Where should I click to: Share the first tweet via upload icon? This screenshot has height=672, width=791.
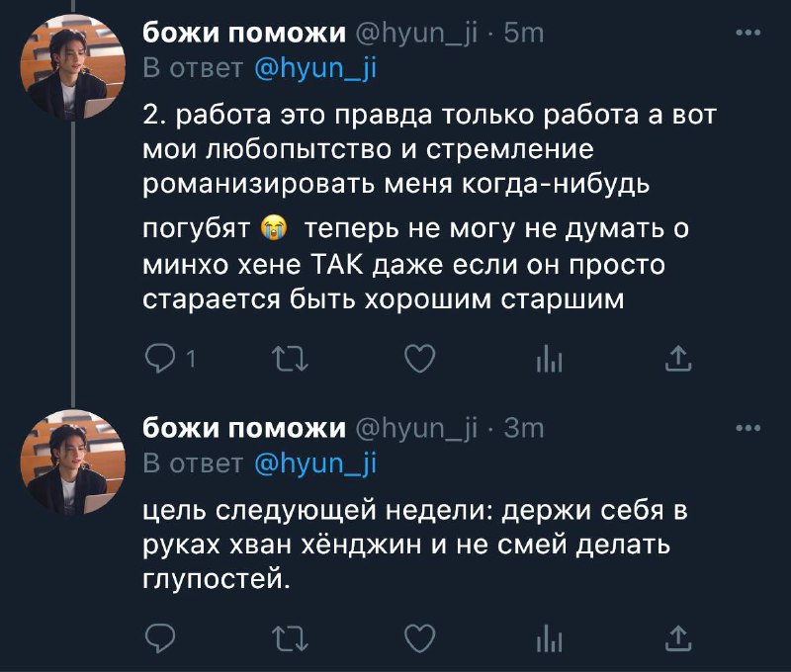point(678,359)
